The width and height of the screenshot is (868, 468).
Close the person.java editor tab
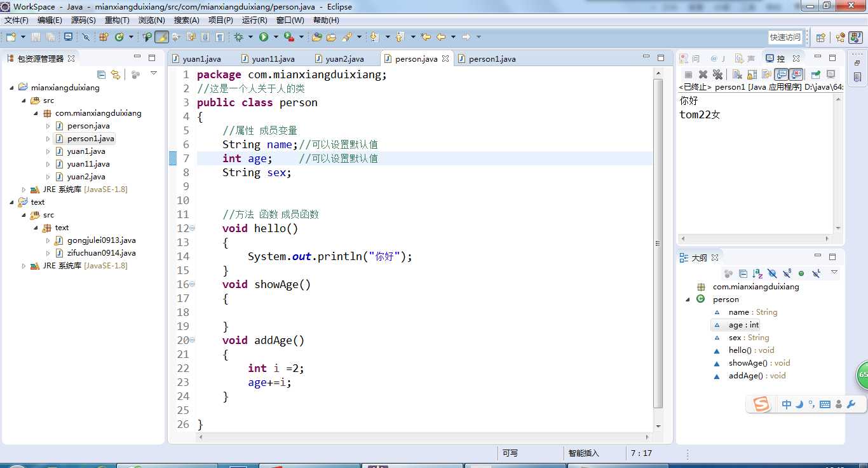click(x=445, y=59)
